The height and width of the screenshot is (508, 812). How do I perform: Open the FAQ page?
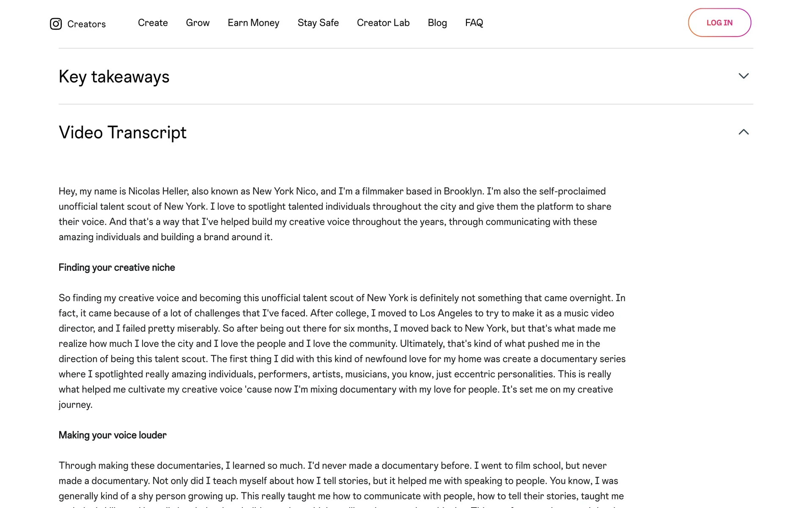point(474,23)
